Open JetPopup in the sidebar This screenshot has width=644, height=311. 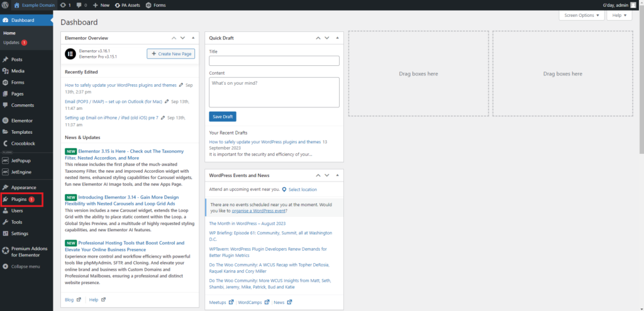pyautogui.click(x=26, y=160)
